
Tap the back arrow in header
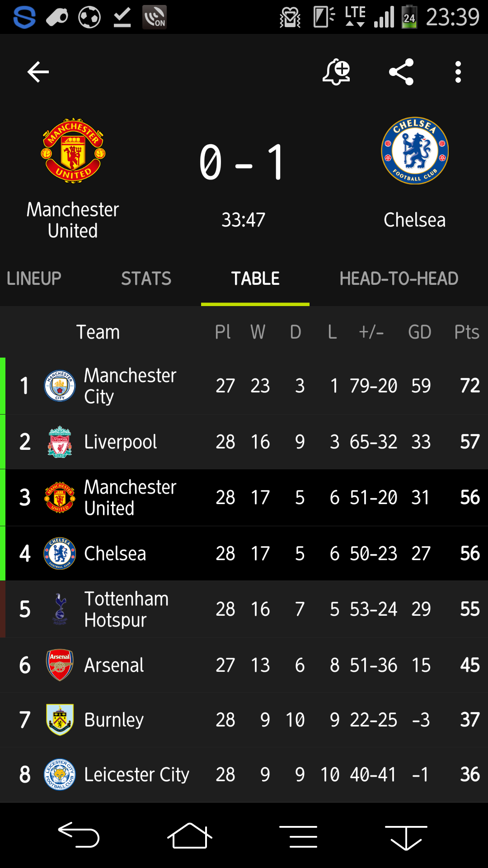pyautogui.click(x=38, y=72)
